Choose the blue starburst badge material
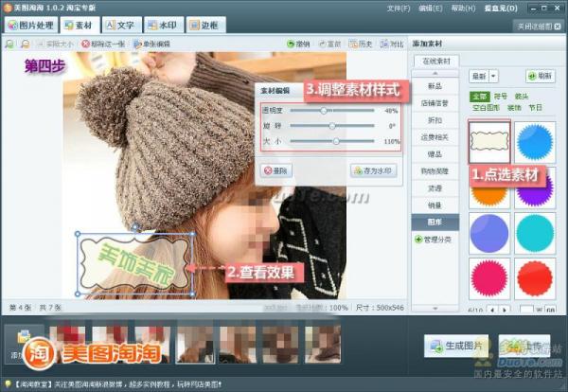Screen dimensions: 568x392 (x=535, y=142)
